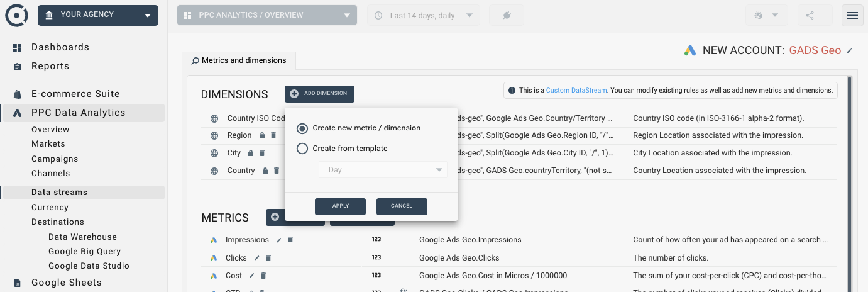Open PPC Data Analytics section
This screenshot has width=868, height=292.
coord(78,113)
